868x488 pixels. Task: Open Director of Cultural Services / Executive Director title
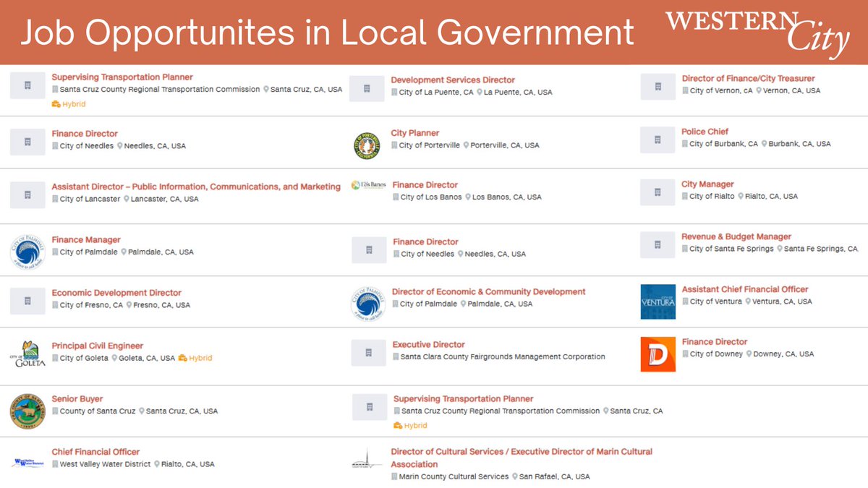[x=522, y=458]
